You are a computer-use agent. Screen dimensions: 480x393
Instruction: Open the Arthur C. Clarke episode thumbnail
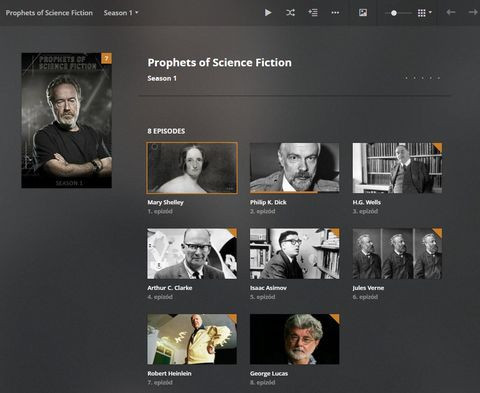(x=192, y=253)
